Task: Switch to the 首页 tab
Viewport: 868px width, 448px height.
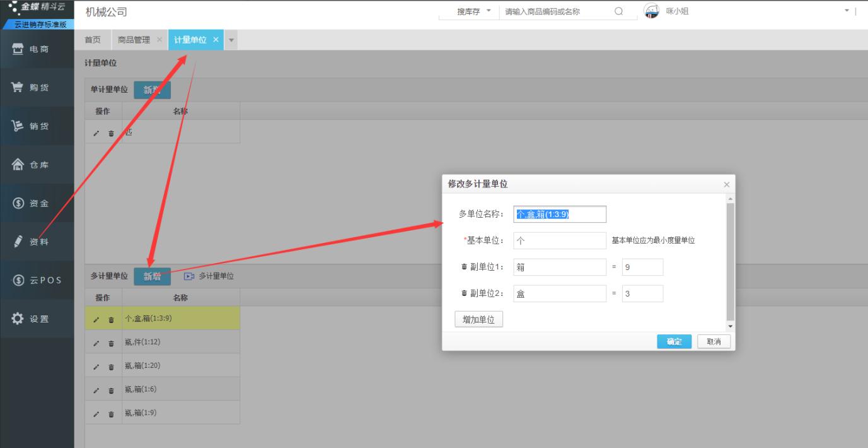Action: coord(93,40)
